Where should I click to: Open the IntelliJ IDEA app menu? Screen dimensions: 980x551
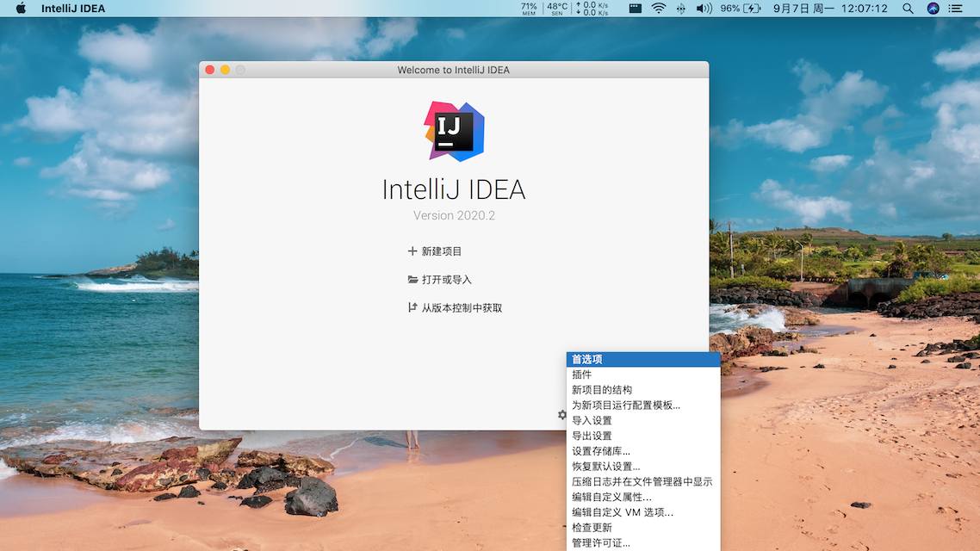[73, 8]
